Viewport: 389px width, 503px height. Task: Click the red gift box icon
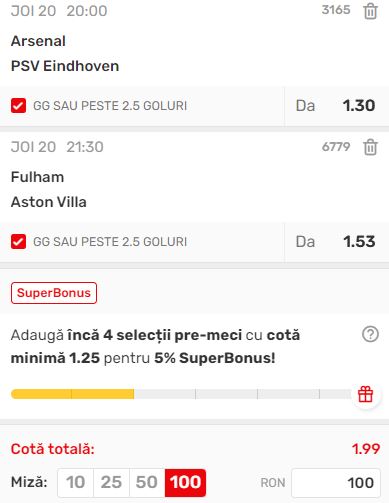[x=365, y=394]
